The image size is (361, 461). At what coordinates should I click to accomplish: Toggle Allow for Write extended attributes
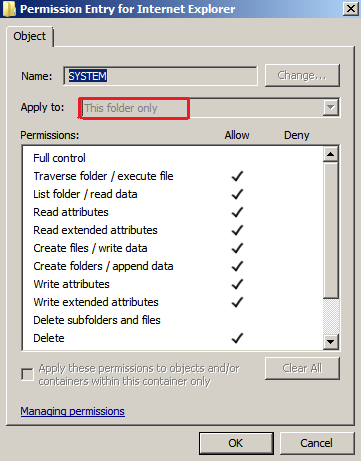(x=237, y=302)
